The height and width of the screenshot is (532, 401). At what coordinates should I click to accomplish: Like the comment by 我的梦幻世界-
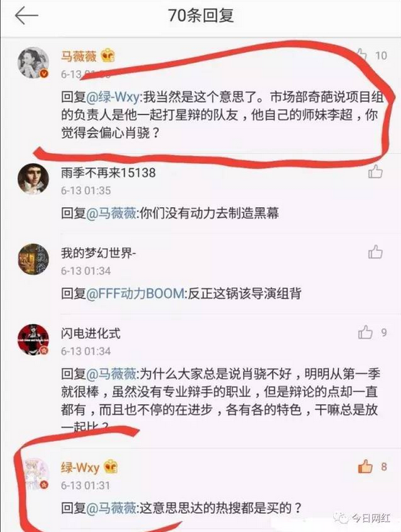click(376, 252)
